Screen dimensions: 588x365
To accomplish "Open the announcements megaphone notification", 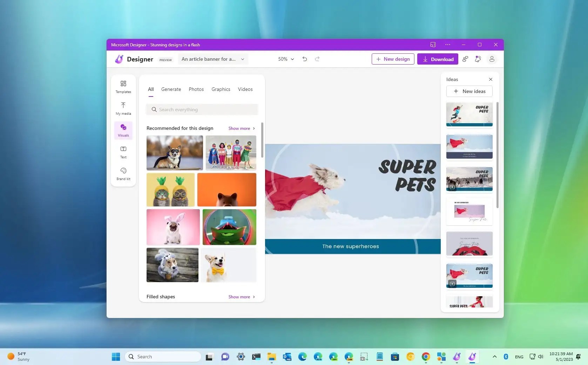I will click(x=478, y=59).
